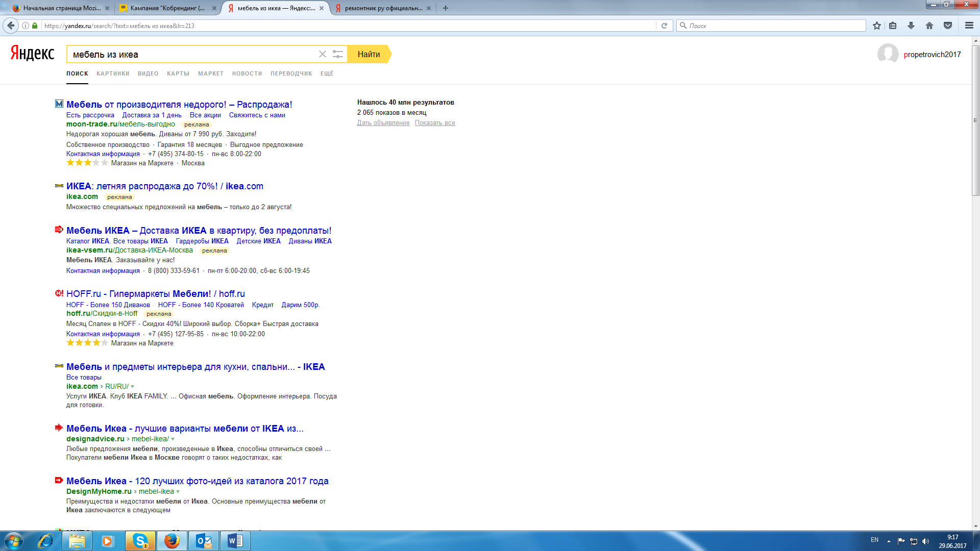Screen dimensions: 980x551
Task: Open the downloads arrow icon
Action: point(911,26)
